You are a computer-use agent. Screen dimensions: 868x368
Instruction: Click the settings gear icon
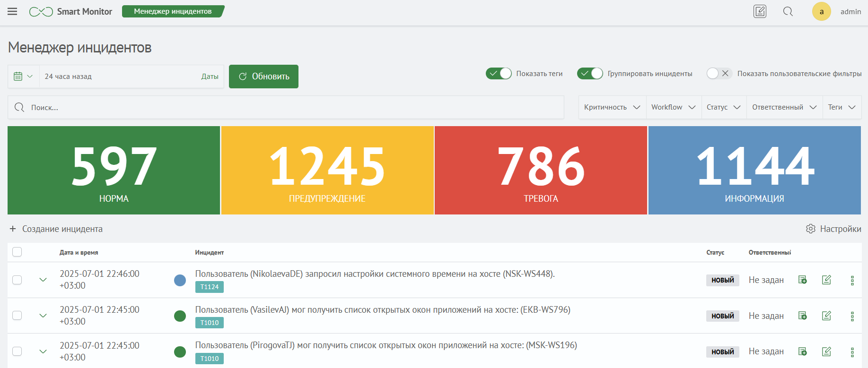coord(810,229)
